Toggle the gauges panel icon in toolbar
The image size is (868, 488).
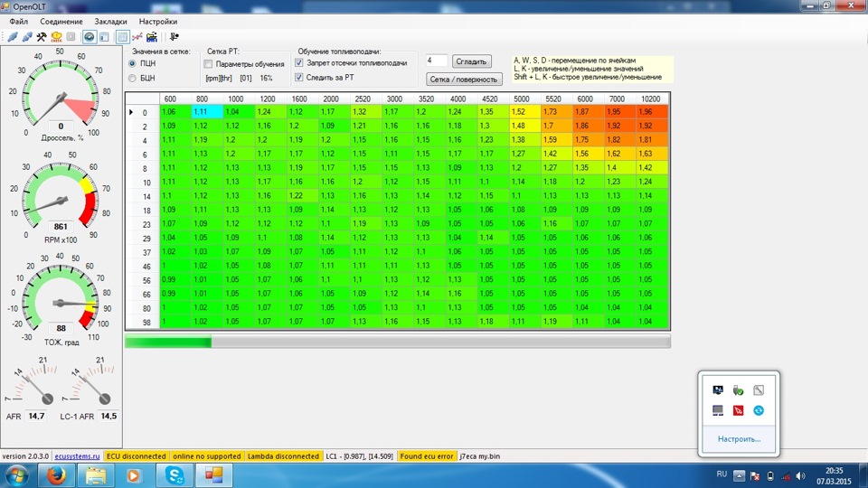click(x=90, y=37)
